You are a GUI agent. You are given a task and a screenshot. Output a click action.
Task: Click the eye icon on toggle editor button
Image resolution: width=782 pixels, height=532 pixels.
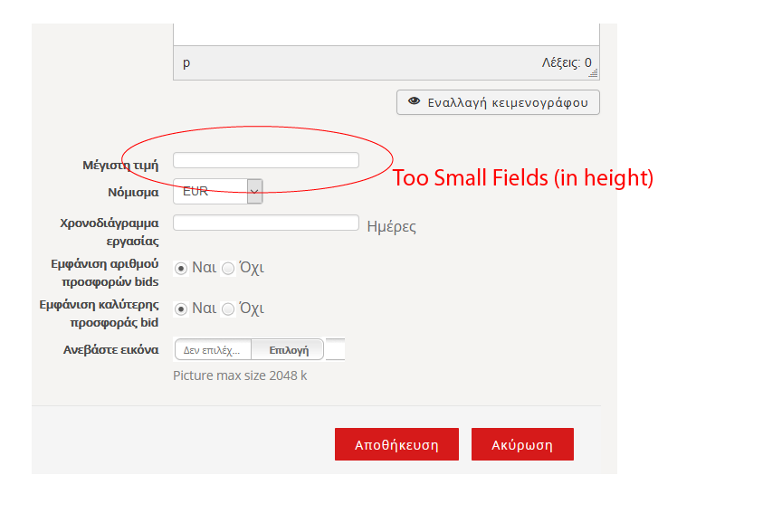(x=415, y=101)
